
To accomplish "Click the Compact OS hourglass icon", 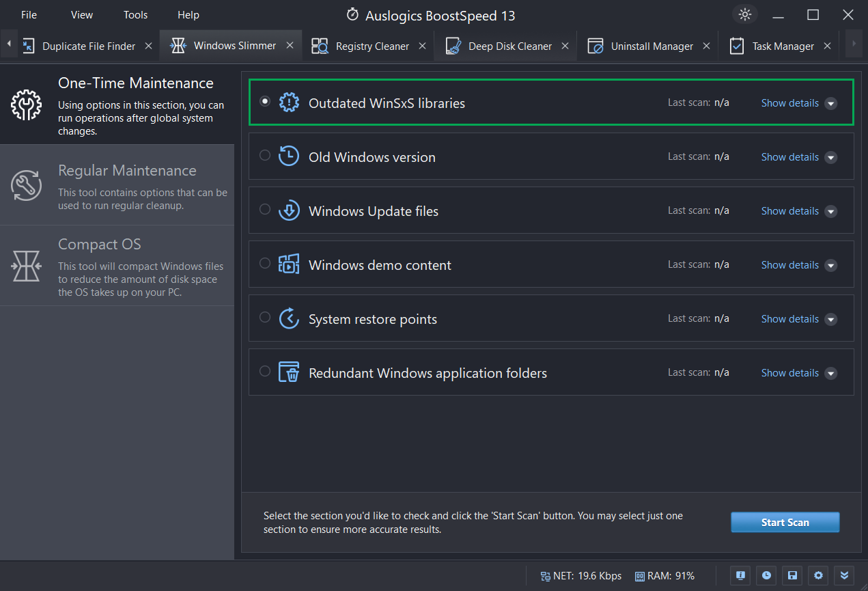I will coord(27,265).
